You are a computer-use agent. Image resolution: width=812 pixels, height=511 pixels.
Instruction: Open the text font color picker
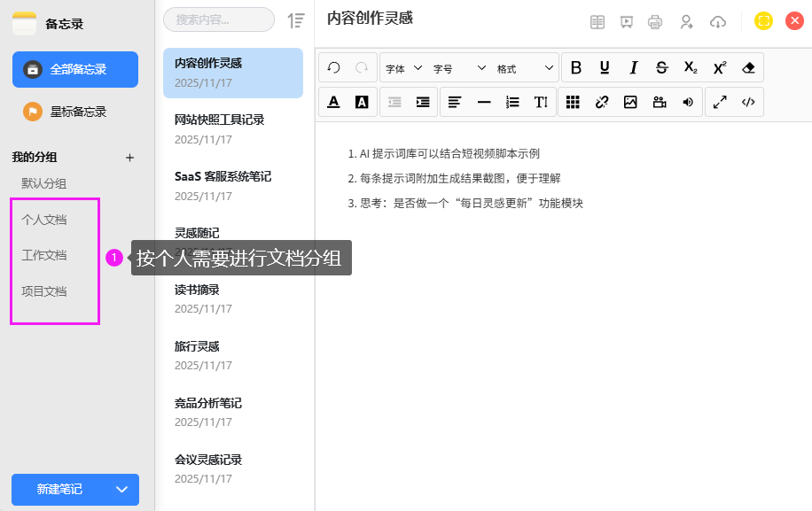(x=334, y=102)
